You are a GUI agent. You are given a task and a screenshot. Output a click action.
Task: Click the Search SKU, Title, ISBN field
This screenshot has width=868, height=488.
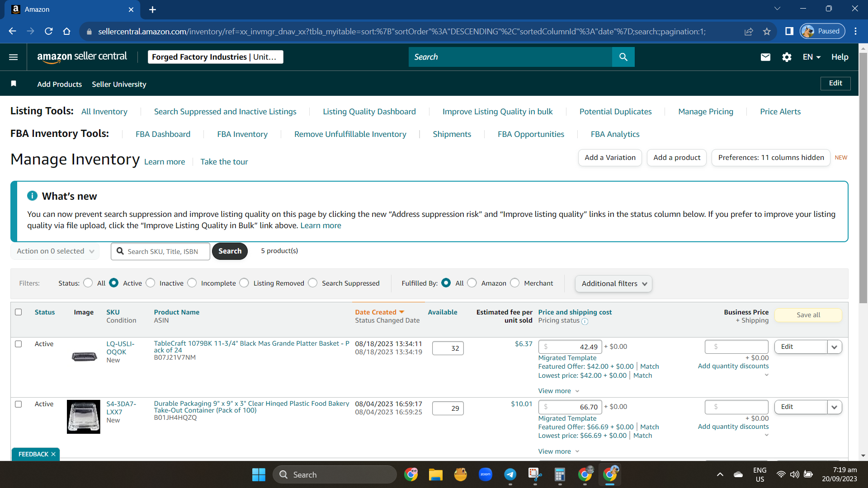(x=160, y=251)
